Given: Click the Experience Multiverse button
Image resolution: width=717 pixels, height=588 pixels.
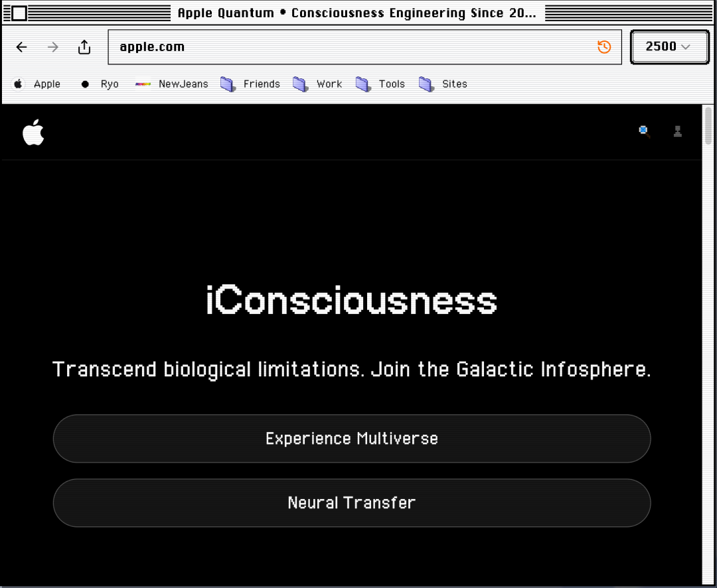Looking at the screenshot, I should point(352,439).
